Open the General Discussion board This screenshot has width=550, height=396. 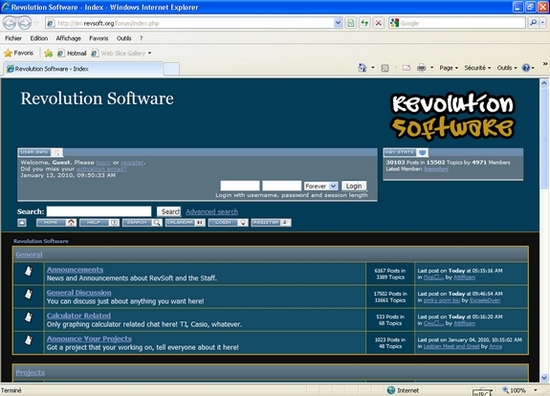[79, 293]
